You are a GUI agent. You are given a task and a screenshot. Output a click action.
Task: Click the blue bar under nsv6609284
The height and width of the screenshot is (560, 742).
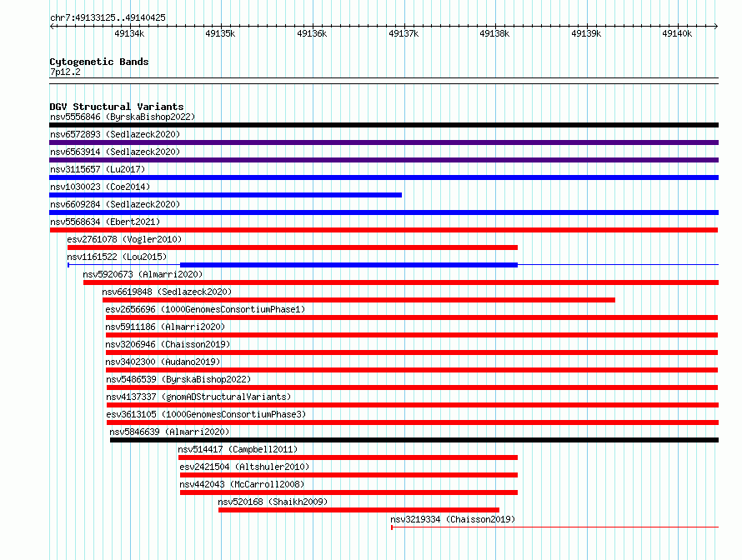pos(384,212)
